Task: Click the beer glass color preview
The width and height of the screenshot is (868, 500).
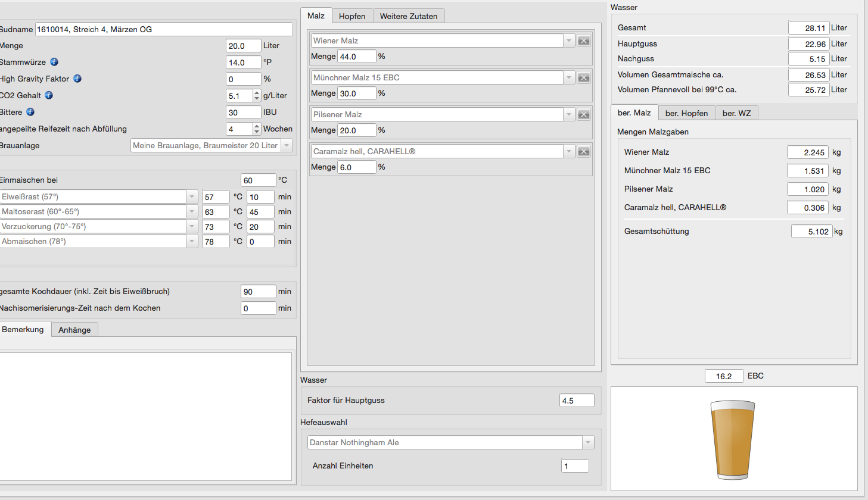Action: point(732,439)
